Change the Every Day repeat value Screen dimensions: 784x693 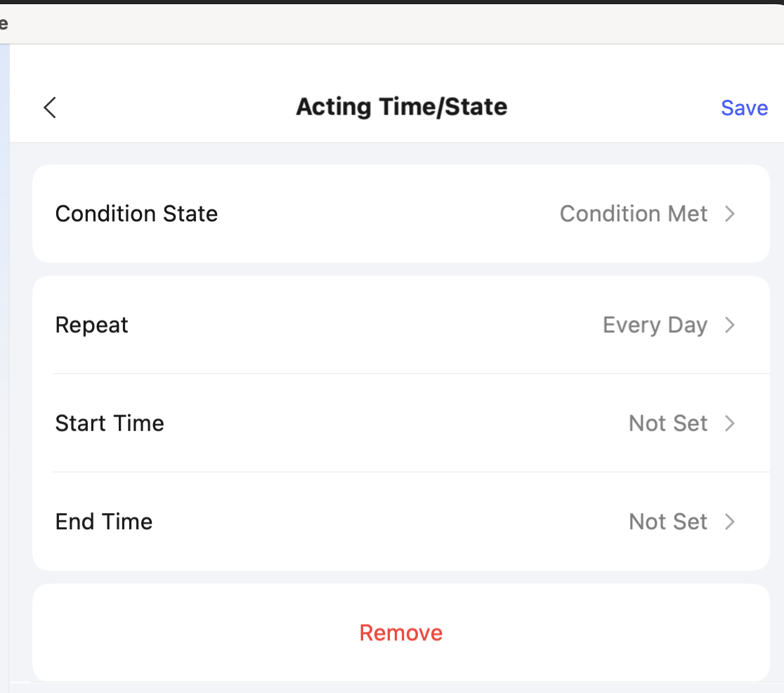tap(654, 325)
